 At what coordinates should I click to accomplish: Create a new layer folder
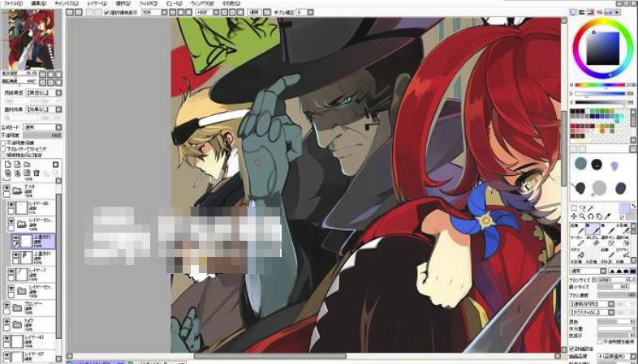(x=27, y=165)
